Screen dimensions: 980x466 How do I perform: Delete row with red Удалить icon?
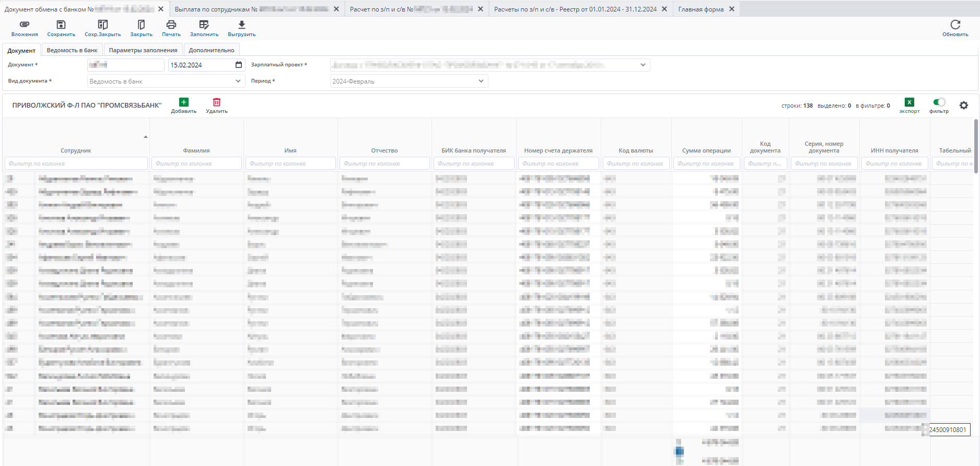coord(217,102)
